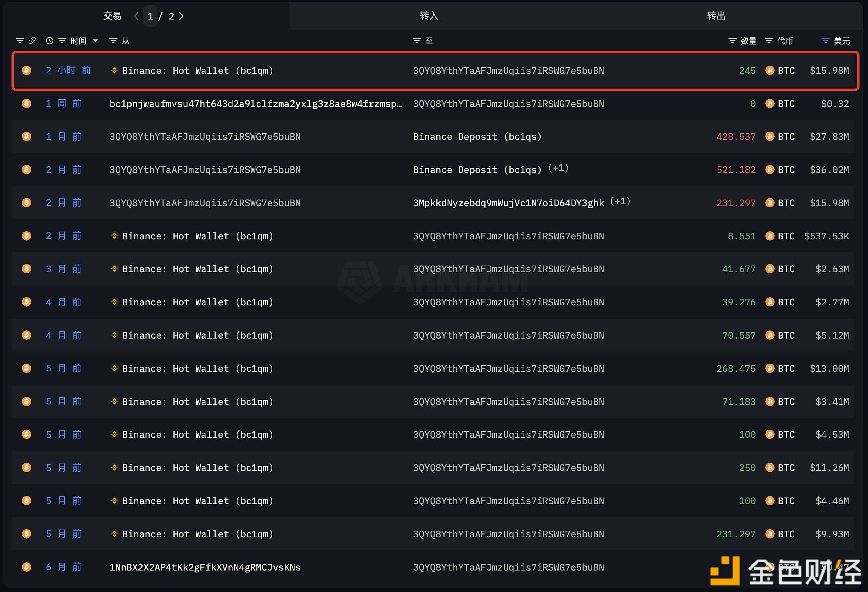Select page number 1 field
This screenshot has height=592, width=868.
click(150, 16)
